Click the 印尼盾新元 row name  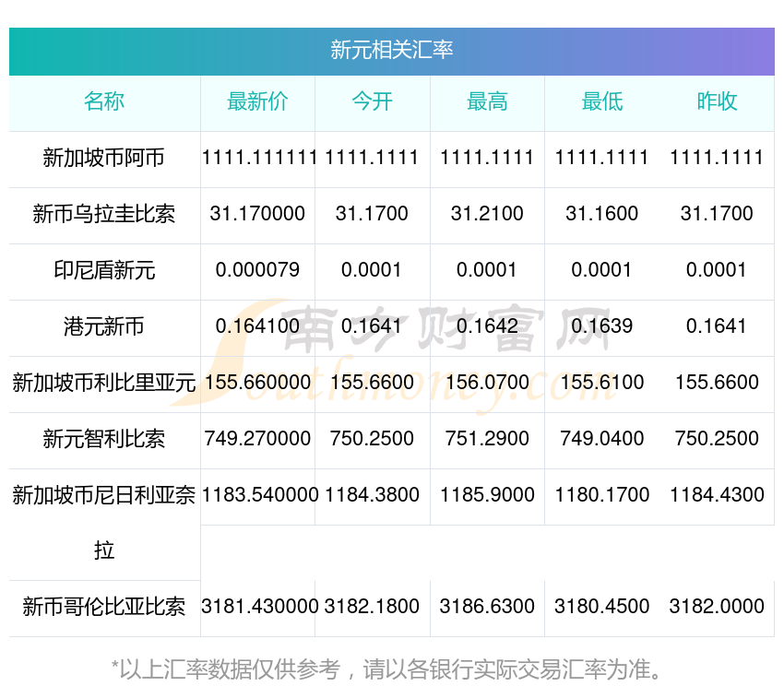pos(104,270)
